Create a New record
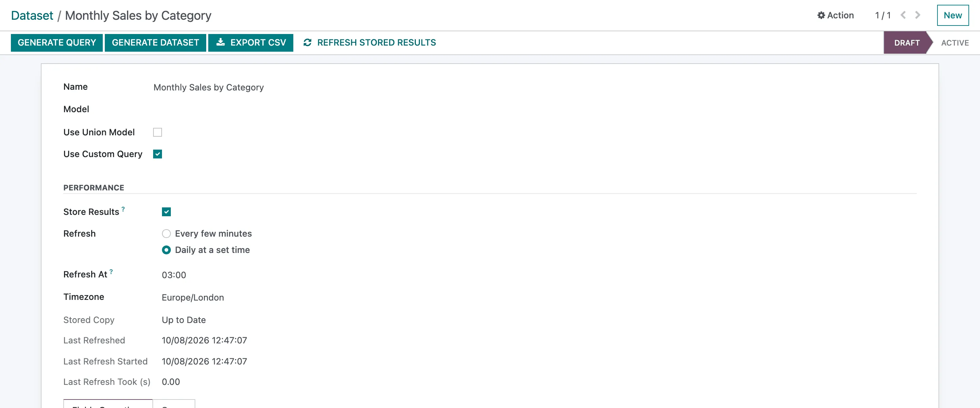The width and height of the screenshot is (980, 408). [x=953, y=15]
